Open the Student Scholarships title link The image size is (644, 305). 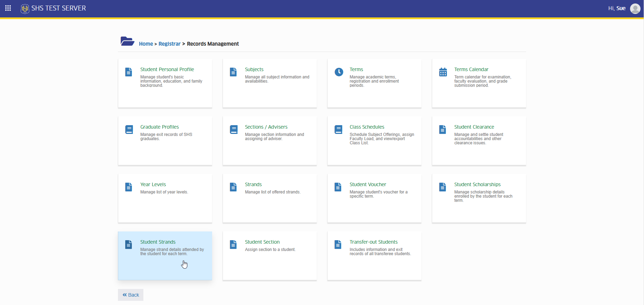(477, 184)
